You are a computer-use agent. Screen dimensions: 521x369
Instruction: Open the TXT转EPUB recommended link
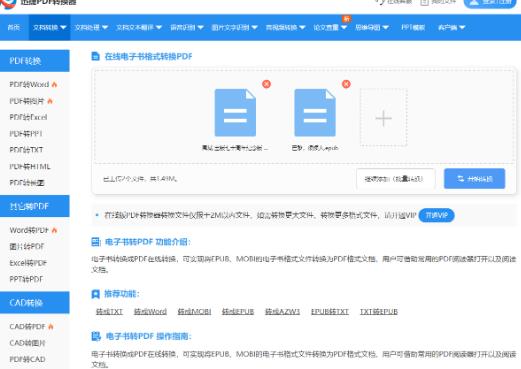pyautogui.click(x=379, y=312)
